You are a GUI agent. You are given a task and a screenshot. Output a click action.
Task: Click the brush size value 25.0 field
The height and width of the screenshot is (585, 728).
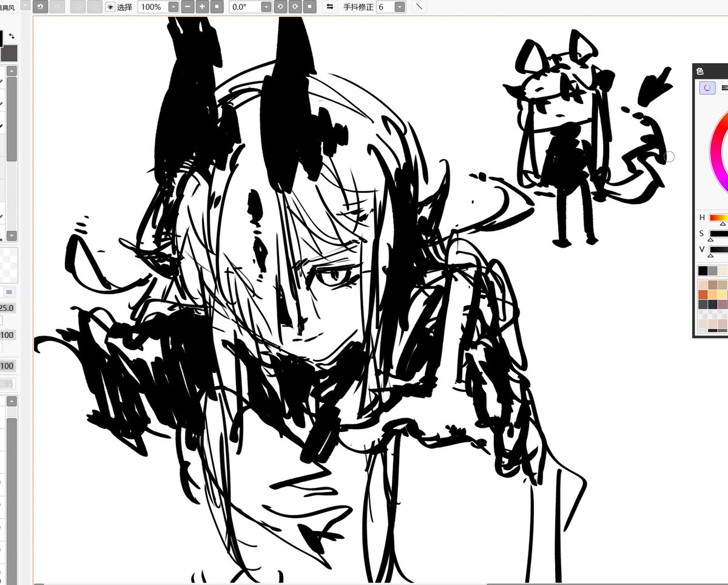[x=7, y=308]
